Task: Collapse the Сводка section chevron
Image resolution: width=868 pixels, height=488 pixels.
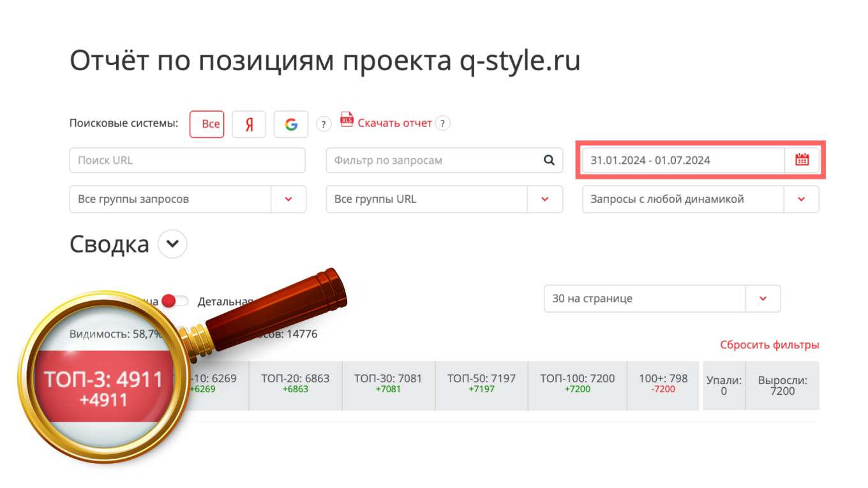Action: [x=172, y=244]
